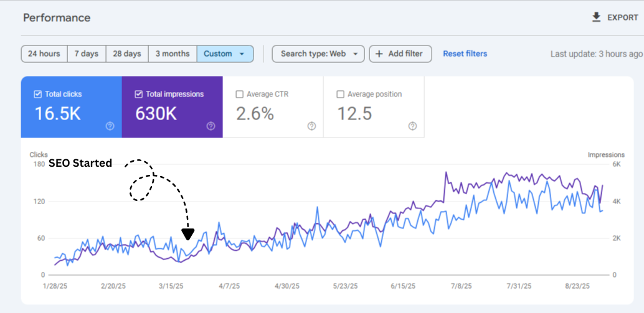Click help icon on Average position card
Viewport: 644px width, 313px height.
click(412, 126)
